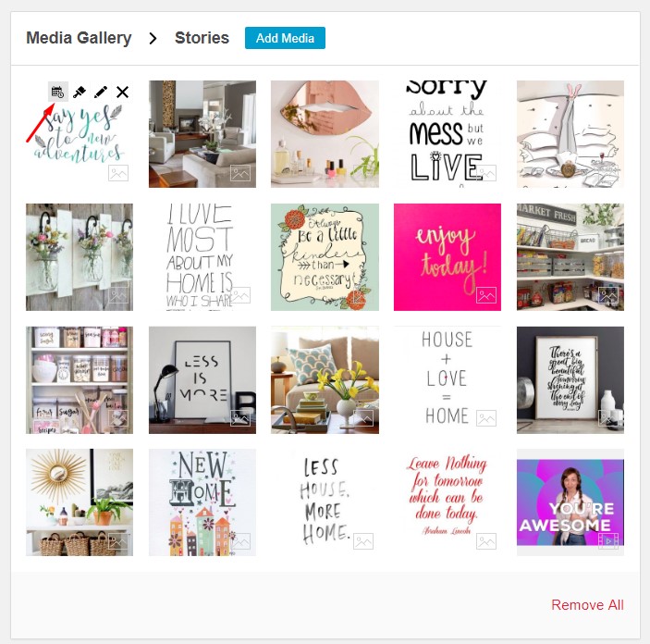Click the schedule calendar icon on first image
650x644 pixels.
58,92
